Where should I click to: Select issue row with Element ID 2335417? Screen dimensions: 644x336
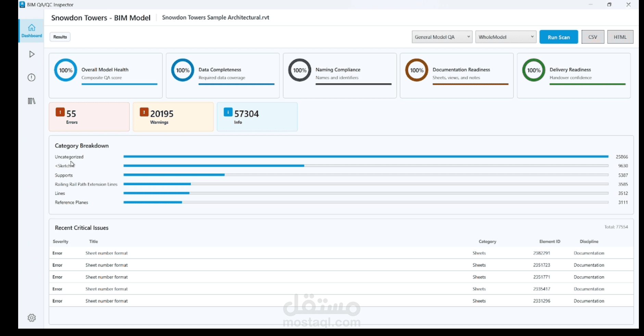point(341,289)
